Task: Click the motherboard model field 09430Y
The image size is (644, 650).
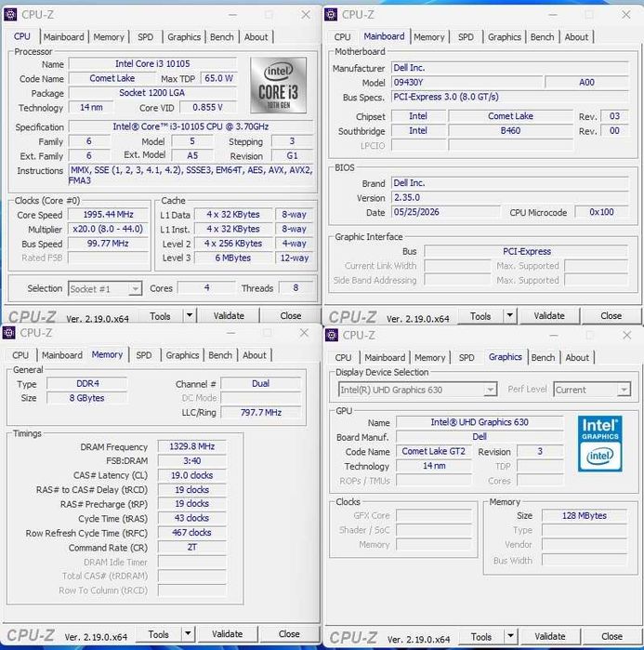Action: pyautogui.click(x=467, y=82)
